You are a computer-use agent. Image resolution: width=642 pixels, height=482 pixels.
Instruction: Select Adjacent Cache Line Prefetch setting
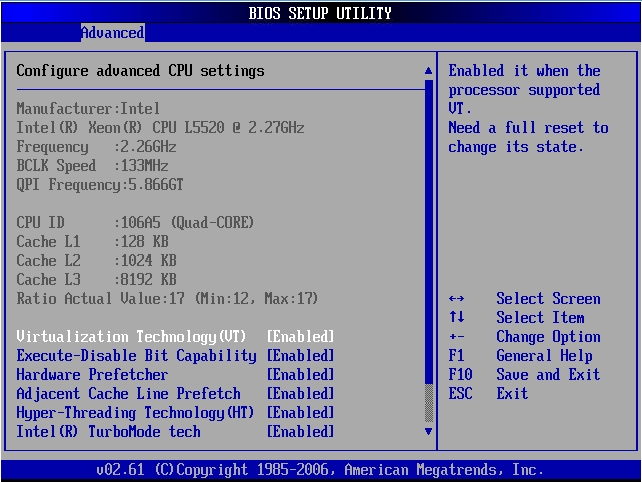pyautogui.click(x=128, y=394)
